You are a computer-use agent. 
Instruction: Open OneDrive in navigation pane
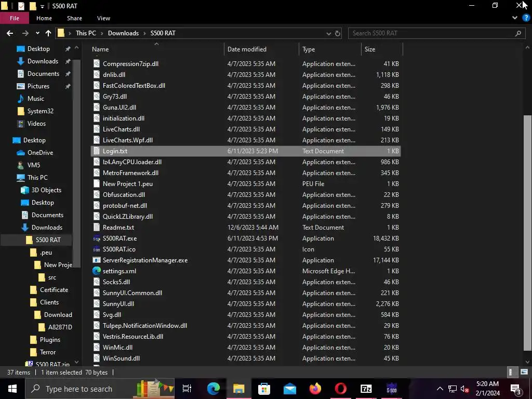[40, 153]
